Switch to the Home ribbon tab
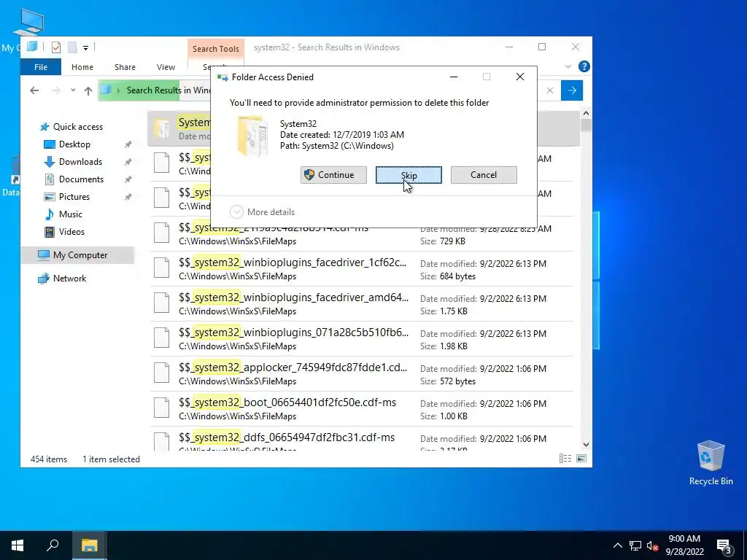747x560 pixels. point(82,67)
